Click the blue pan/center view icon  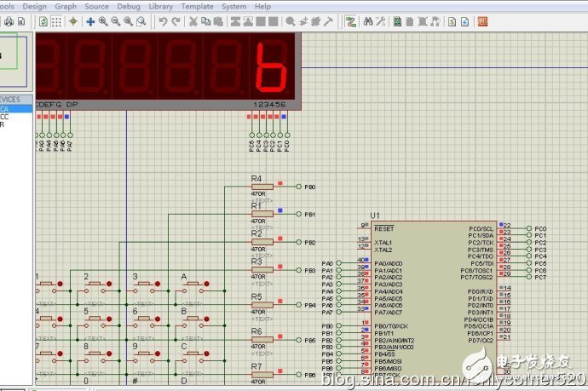[90, 22]
